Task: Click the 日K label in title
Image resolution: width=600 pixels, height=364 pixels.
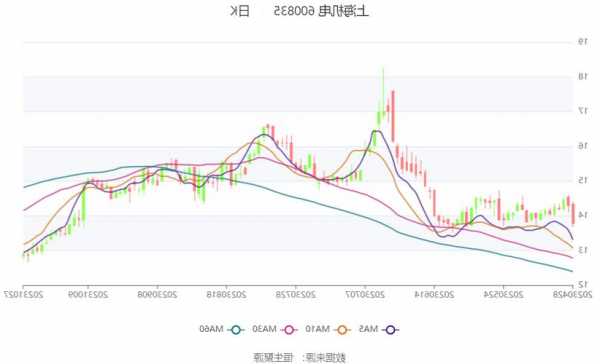Action: (240, 11)
